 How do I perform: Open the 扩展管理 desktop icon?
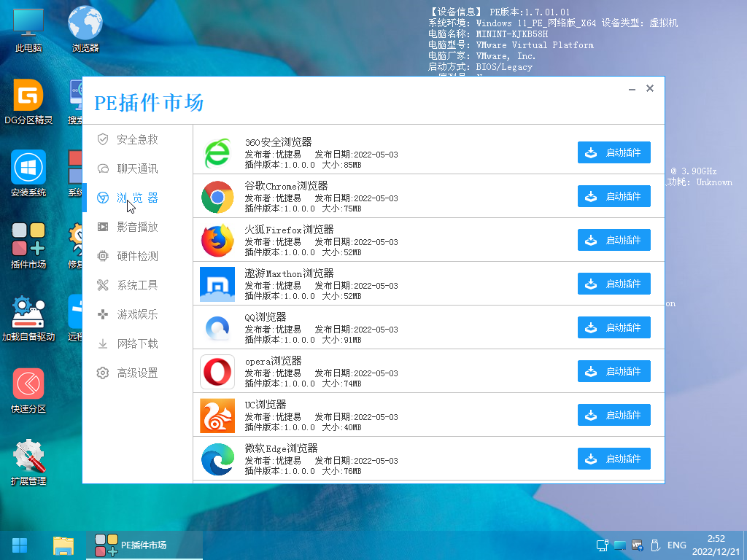pos(28,462)
